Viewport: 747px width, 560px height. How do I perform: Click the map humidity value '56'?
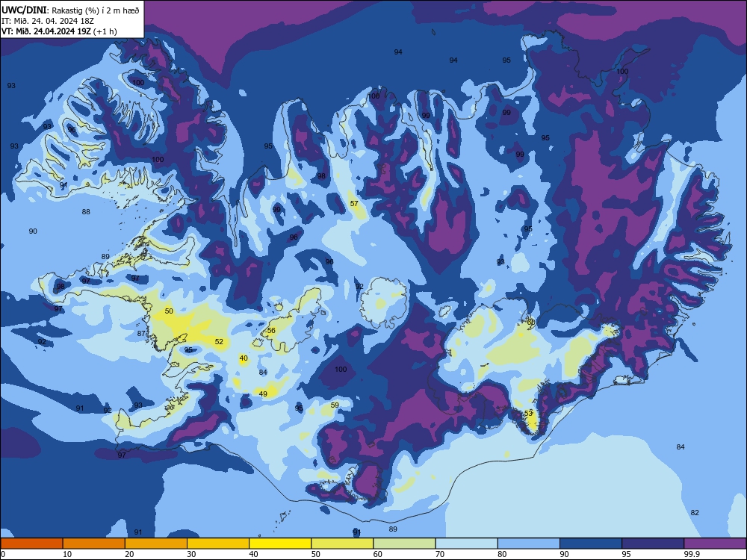[x=271, y=331]
